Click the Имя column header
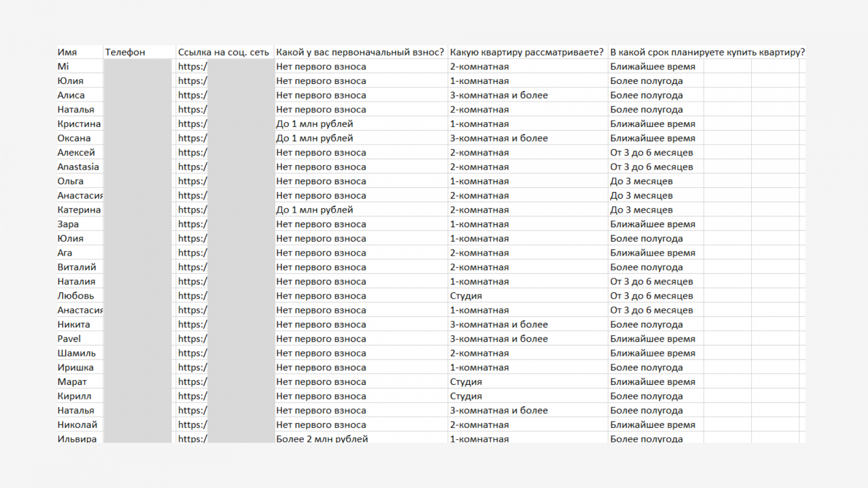This screenshot has height=488, width=868. [67, 52]
